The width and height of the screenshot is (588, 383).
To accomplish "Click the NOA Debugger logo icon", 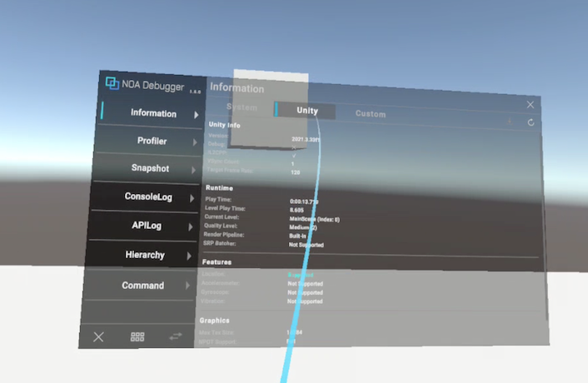I will click(x=112, y=82).
